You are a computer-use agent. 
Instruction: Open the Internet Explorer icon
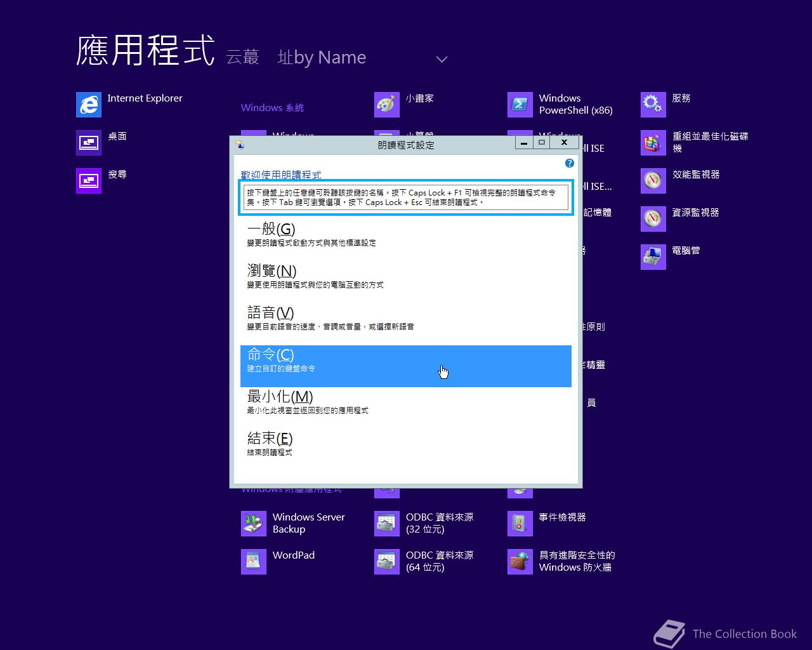coord(89,105)
